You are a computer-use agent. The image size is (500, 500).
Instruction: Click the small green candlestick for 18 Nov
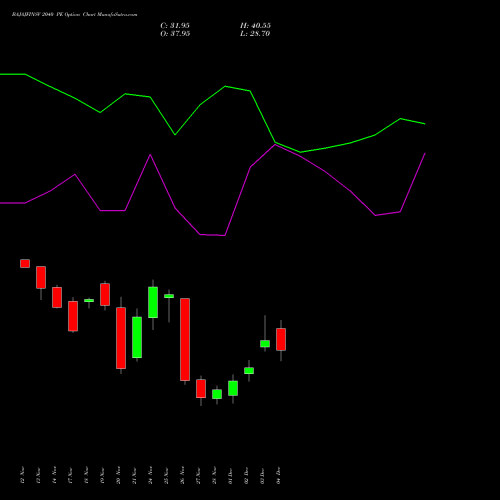[89, 301]
